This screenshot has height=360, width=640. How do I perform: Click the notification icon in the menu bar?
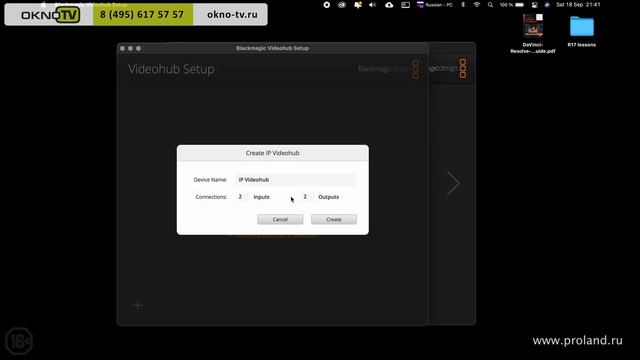(x=358, y=5)
